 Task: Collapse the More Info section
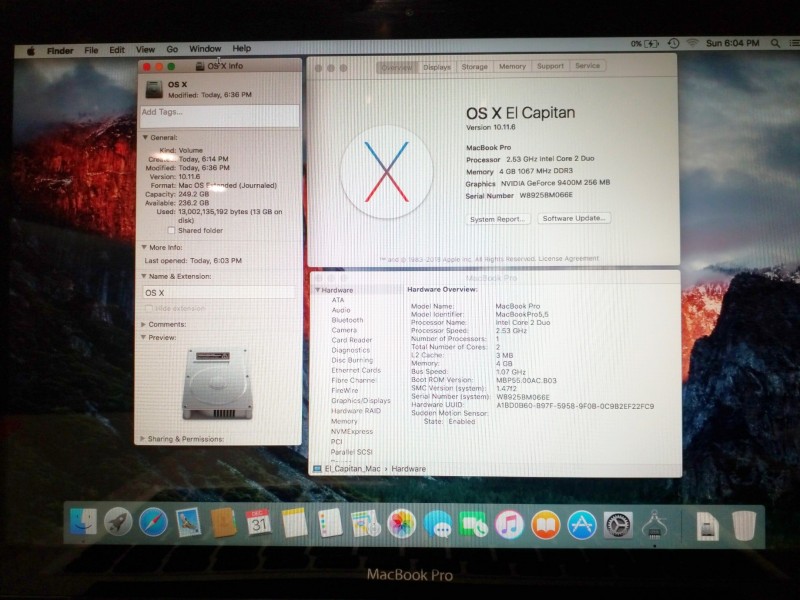coord(144,247)
